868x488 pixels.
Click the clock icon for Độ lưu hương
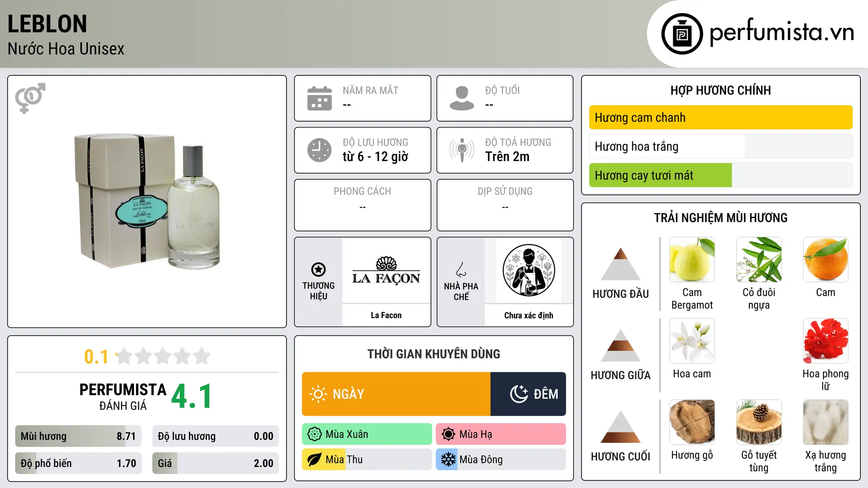(320, 150)
